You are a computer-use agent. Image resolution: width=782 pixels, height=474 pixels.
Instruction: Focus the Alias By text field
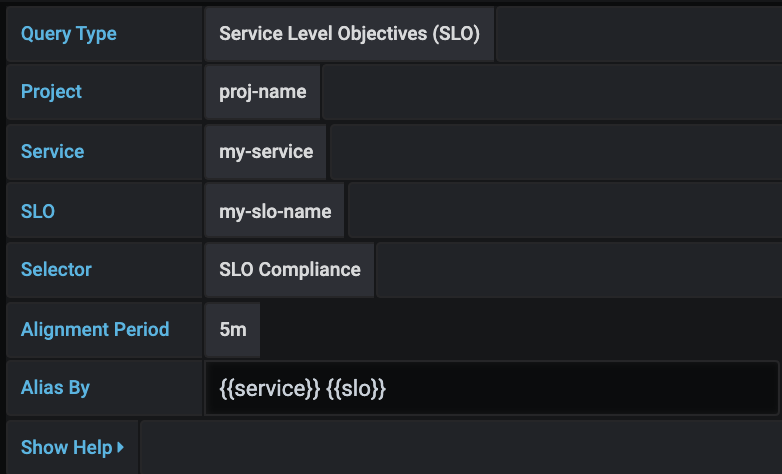(491, 389)
